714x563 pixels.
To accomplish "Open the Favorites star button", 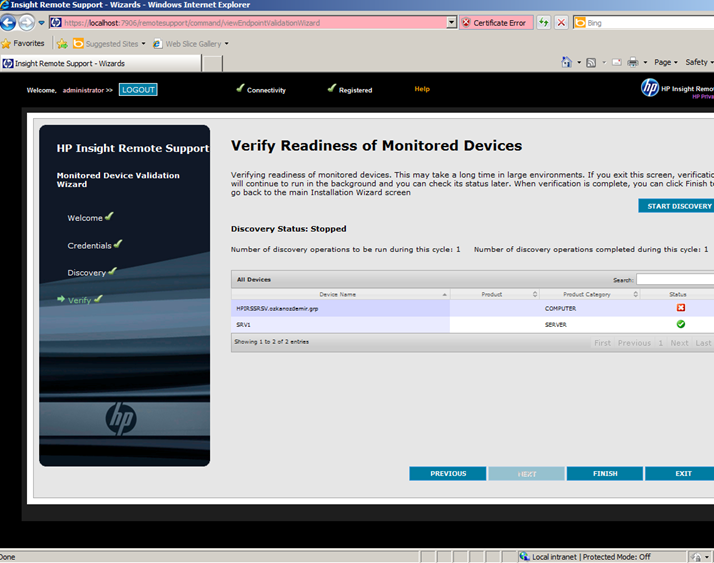I will (x=23, y=43).
